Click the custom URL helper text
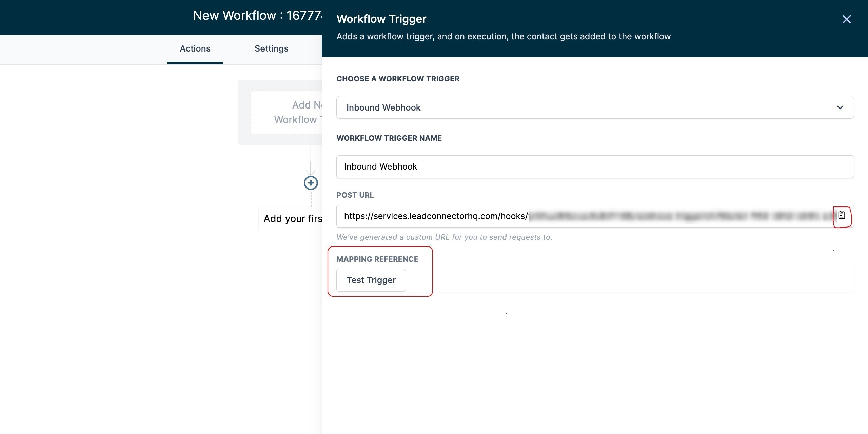 click(444, 237)
